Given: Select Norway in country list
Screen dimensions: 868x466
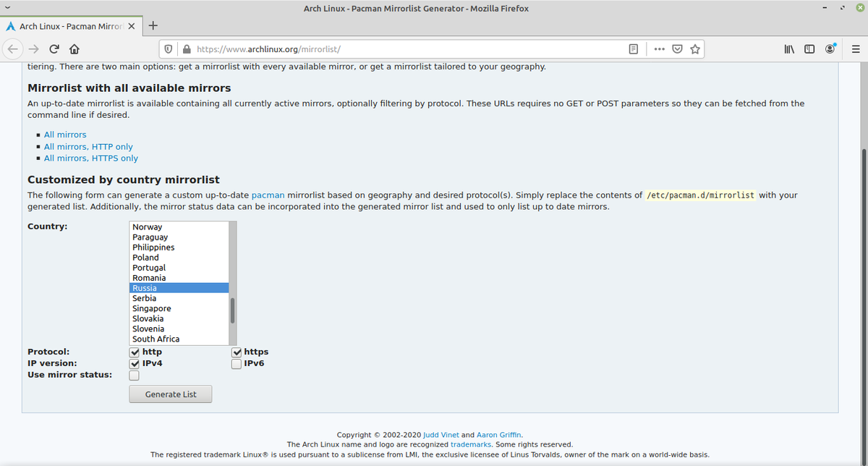Looking at the screenshot, I should 179,227.
